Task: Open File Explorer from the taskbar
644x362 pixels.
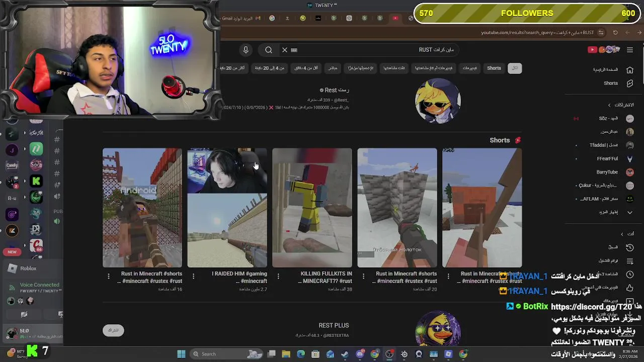Action: pyautogui.click(x=286, y=354)
